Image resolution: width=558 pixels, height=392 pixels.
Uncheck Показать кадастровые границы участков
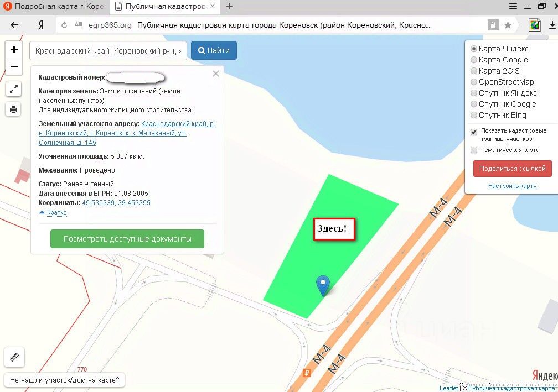(x=474, y=132)
